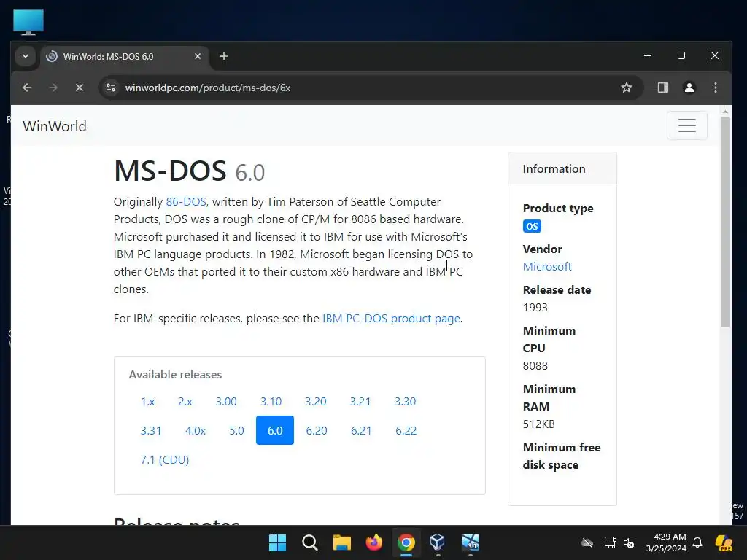Image resolution: width=747 pixels, height=560 pixels.
Task: Expand the tab search dropdown
Action: [26, 56]
